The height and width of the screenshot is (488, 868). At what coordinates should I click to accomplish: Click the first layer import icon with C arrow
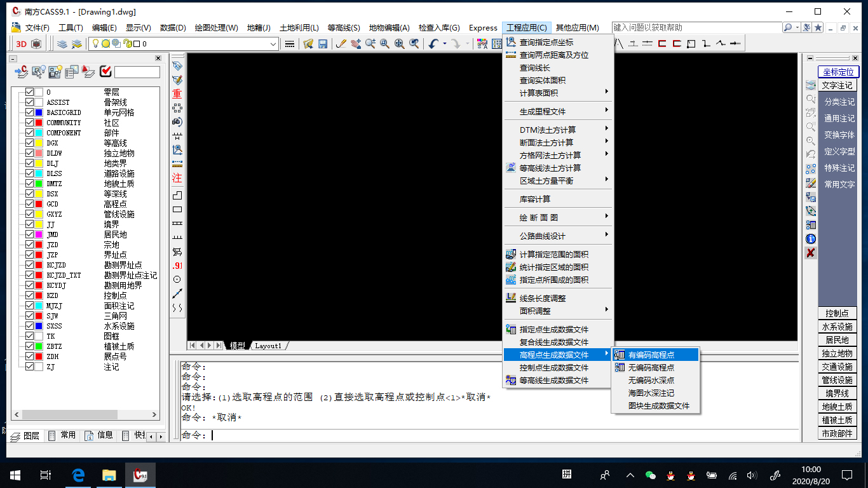[22, 71]
